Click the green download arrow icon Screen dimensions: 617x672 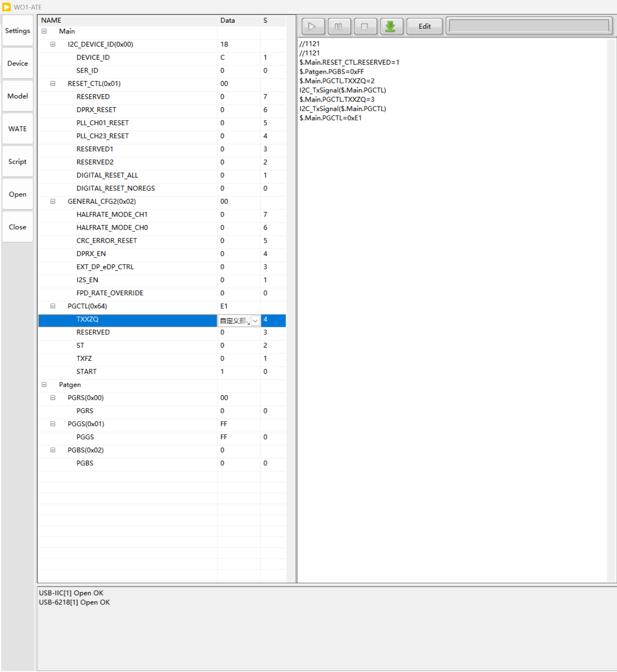pos(391,26)
